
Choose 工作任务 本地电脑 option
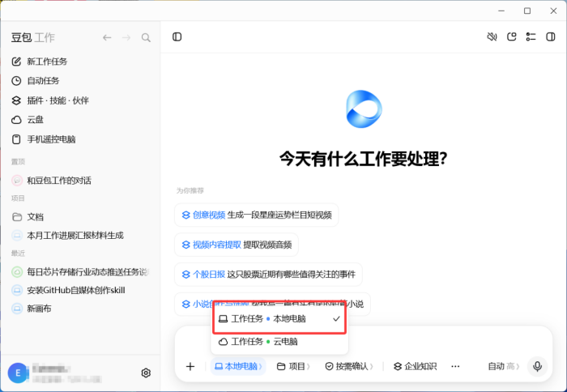click(279, 318)
